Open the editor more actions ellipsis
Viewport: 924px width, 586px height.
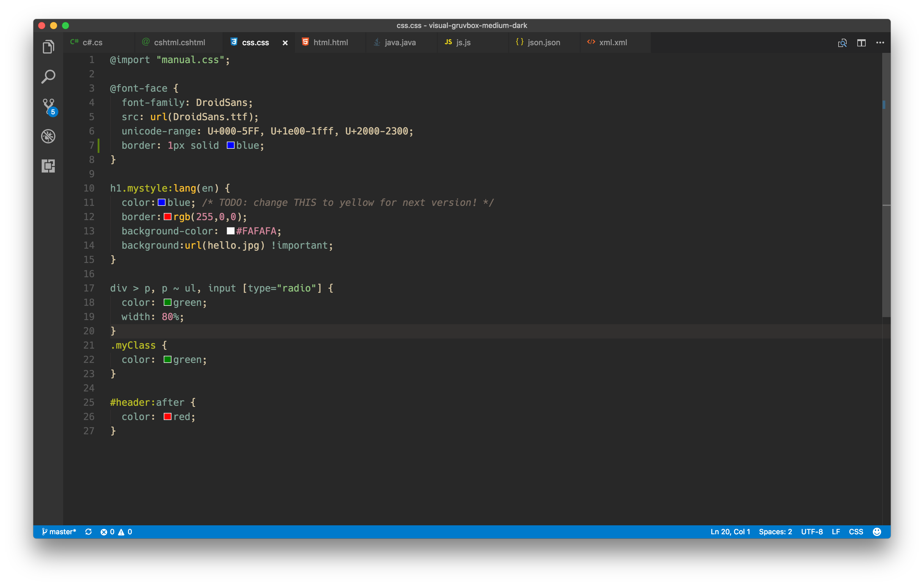(x=880, y=43)
